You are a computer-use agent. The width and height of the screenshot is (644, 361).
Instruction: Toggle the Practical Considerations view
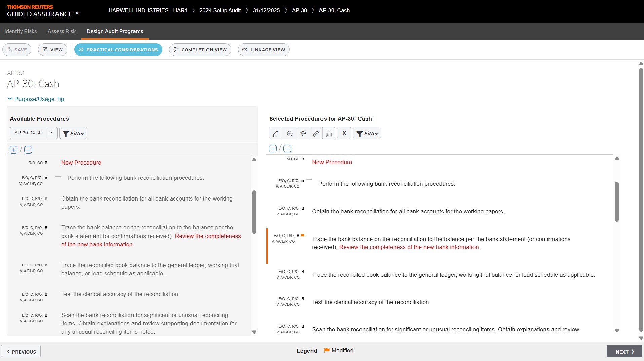118,50
